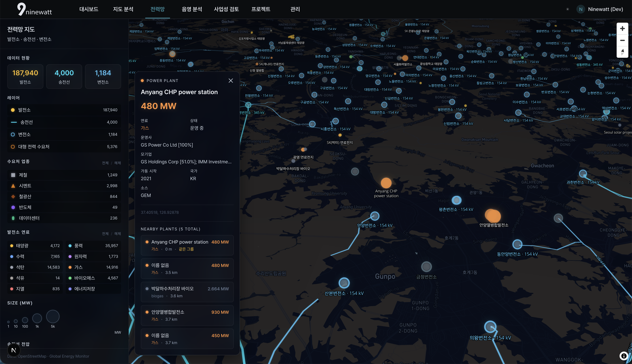The width and height of the screenshot is (632, 364).
Task: Toggle the 지열 fuel filter
Action: pos(35,289)
